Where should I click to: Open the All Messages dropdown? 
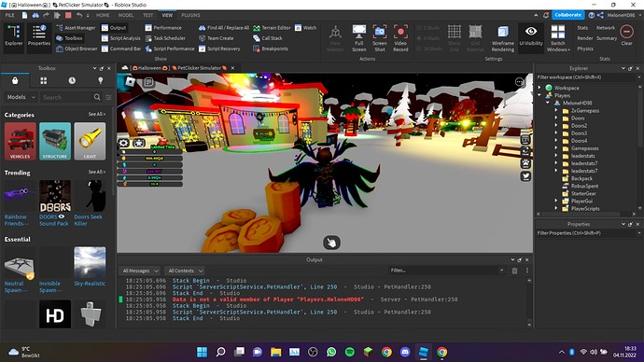tap(140, 271)
